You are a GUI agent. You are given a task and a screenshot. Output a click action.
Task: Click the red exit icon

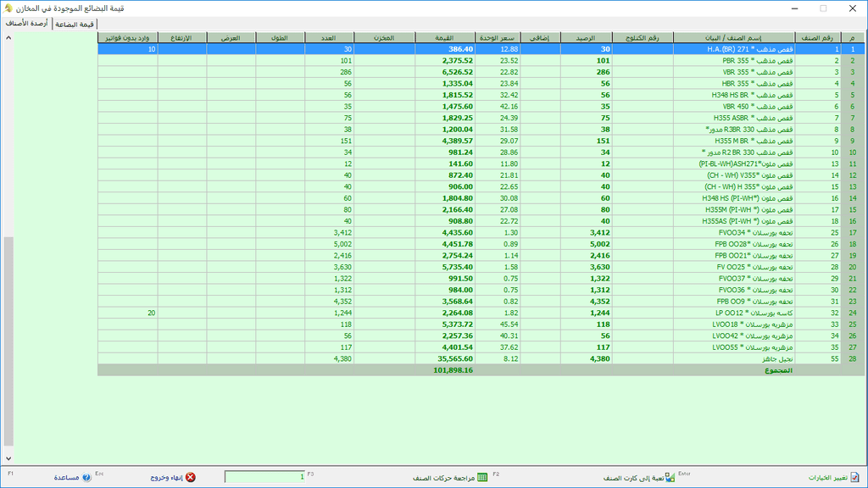pyautogui.click(x=191, y=477)
